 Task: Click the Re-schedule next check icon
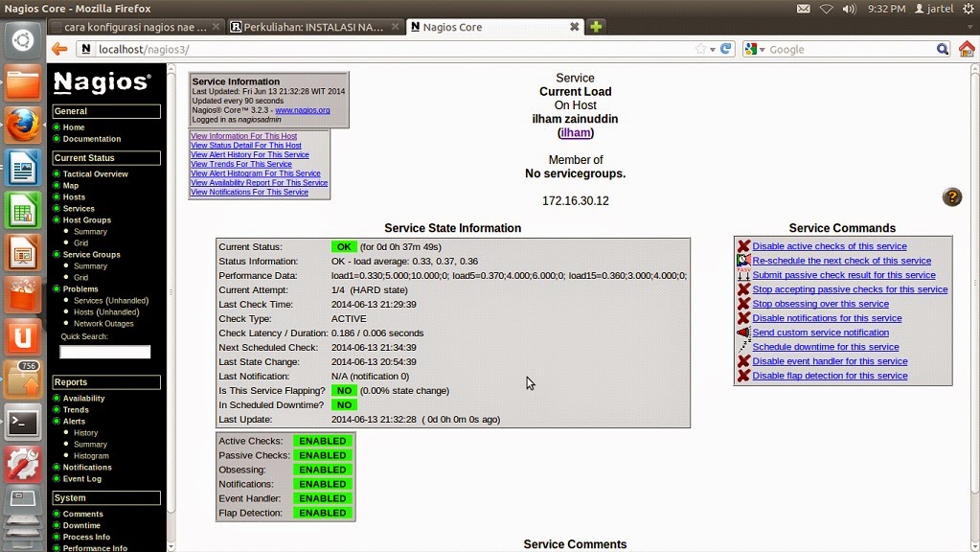coord(743,261)
